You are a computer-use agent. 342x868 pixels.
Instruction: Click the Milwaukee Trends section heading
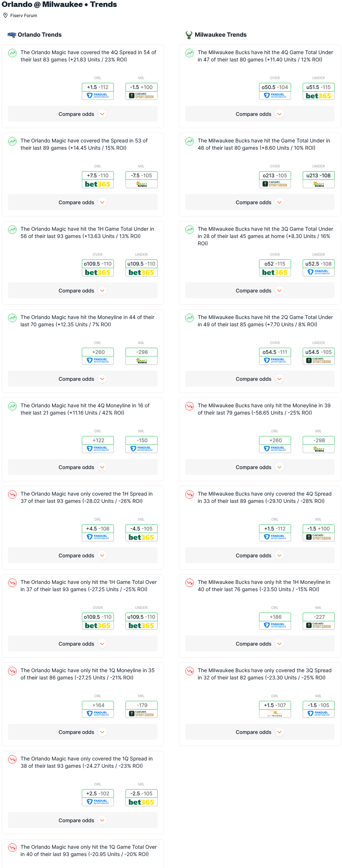coord(220,35)
